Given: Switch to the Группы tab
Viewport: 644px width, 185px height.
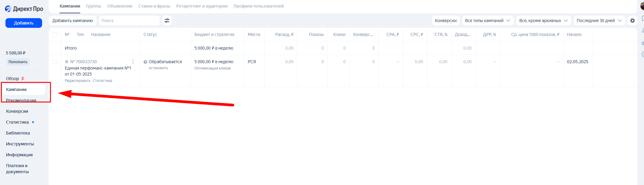Looking at the screenshot, I should (94, 6).
